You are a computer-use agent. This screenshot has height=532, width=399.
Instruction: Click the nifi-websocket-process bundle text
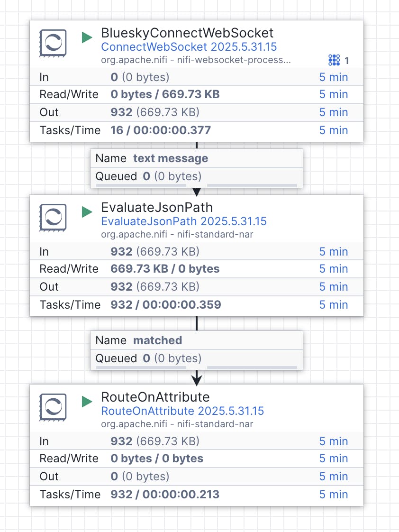click(196, 60)
